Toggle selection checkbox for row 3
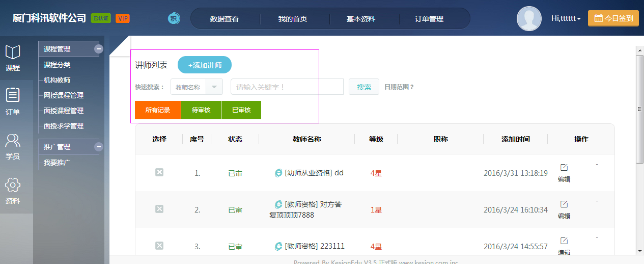The image size is (644, 264). point(159,246)
